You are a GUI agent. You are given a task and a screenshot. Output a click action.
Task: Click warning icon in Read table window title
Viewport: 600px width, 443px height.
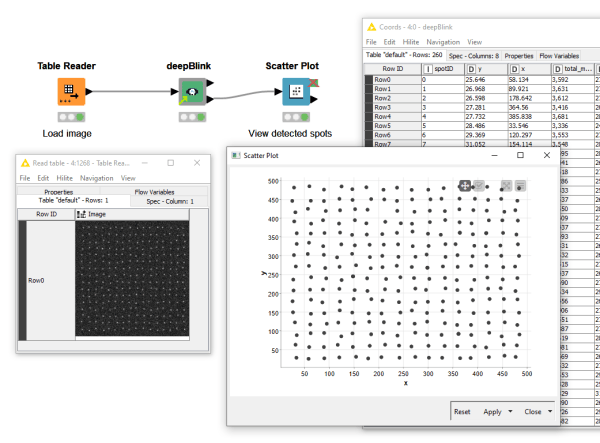pyautogui.click(x=25, y=163)
